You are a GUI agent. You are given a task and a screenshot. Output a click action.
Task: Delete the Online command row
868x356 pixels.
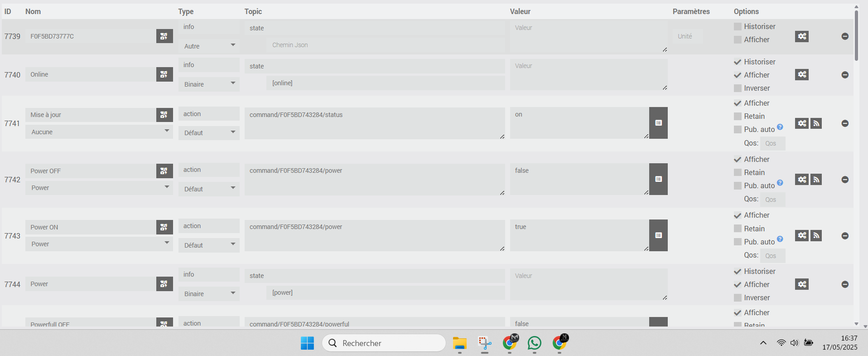845,75
